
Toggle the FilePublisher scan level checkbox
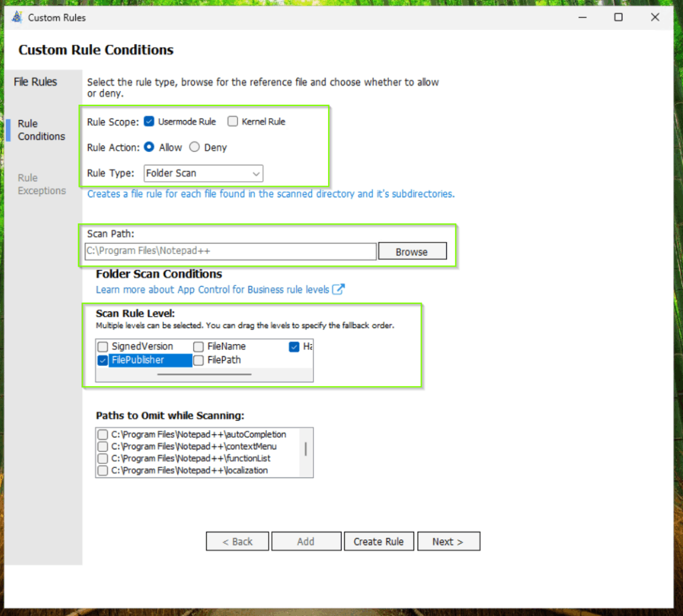(103, 360)
